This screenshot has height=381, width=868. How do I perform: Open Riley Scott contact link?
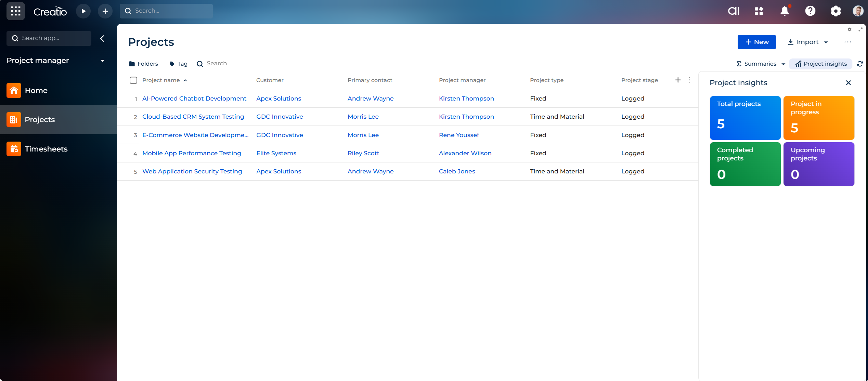click(x=363, y=153)
